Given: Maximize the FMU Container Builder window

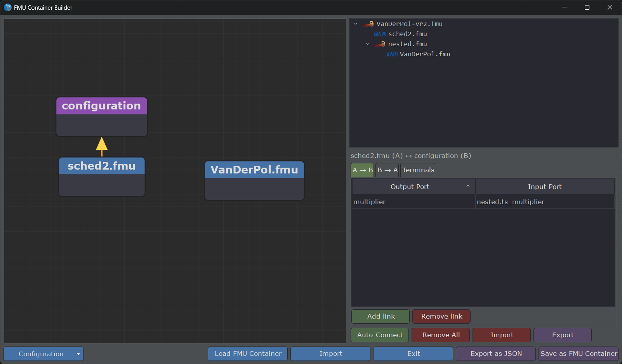Looking at the screenshot, I should pos(587,7).
